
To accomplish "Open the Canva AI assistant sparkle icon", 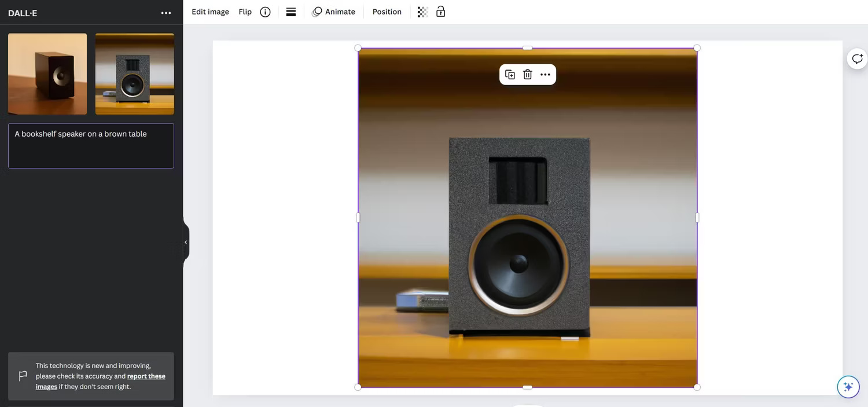I will tap(848, 386).
